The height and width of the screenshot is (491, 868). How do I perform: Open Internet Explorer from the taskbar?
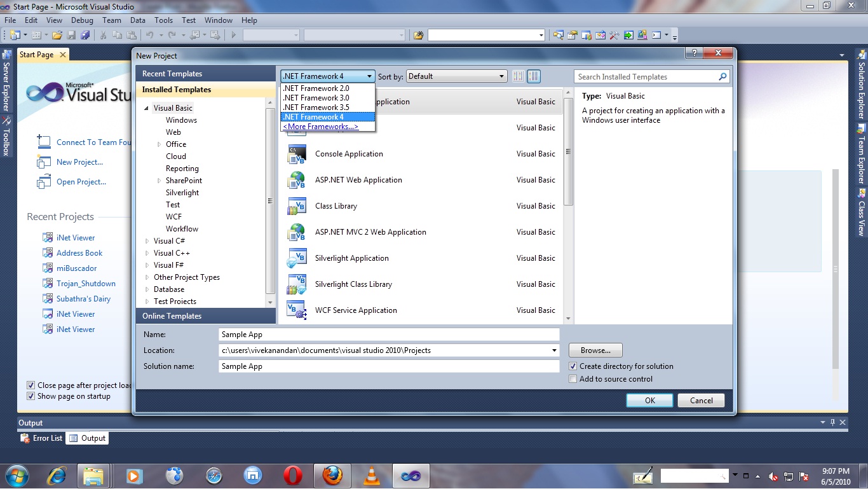click(x=56, y=475)
